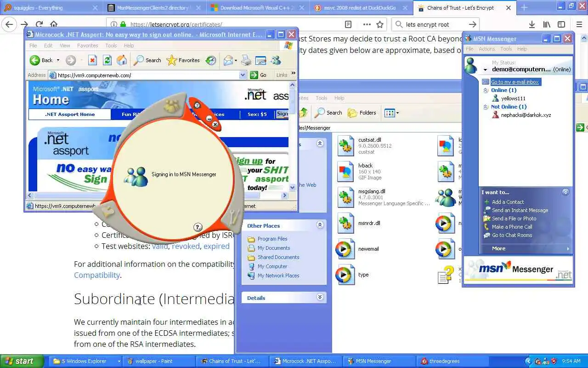Viewport: 588px width, 368px height.
Task: Select the msgslang.dll file icon
Action: coord(345,197)
